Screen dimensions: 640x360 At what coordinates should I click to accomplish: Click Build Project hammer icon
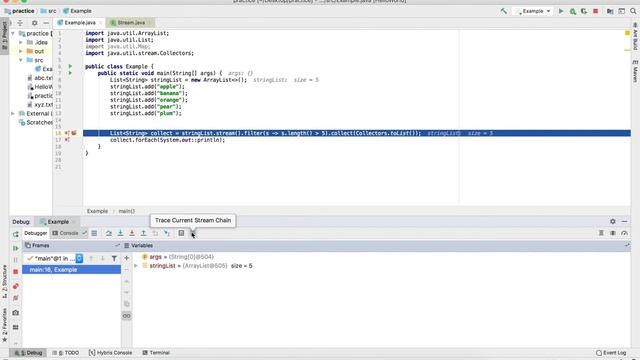coord(504,11)
